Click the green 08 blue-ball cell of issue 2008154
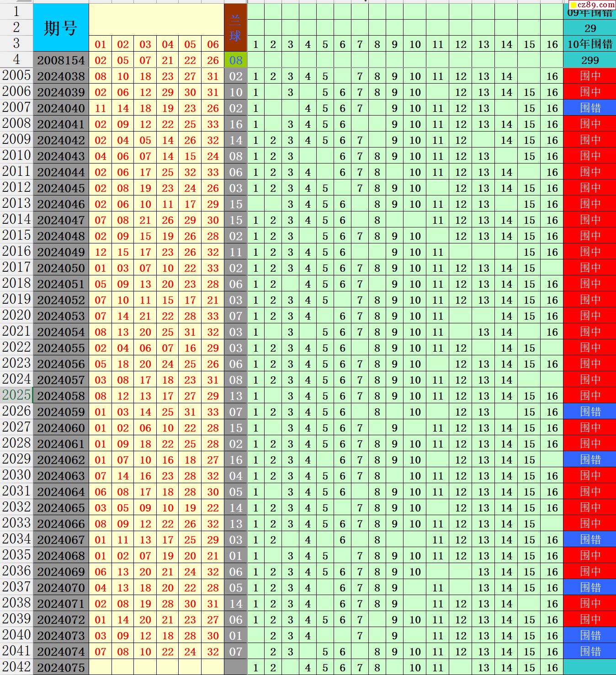 coord(235,60)
